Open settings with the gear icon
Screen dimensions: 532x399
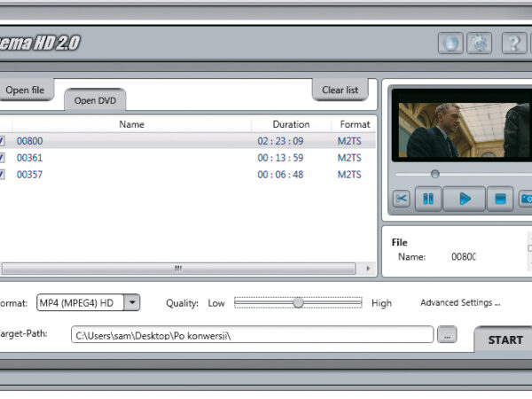pyautogui.click(x=479, y=43)
